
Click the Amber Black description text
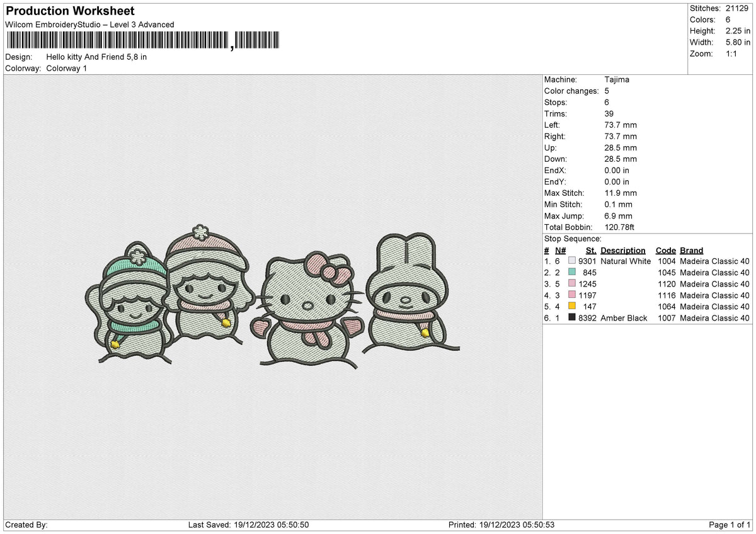click(624, 318)
